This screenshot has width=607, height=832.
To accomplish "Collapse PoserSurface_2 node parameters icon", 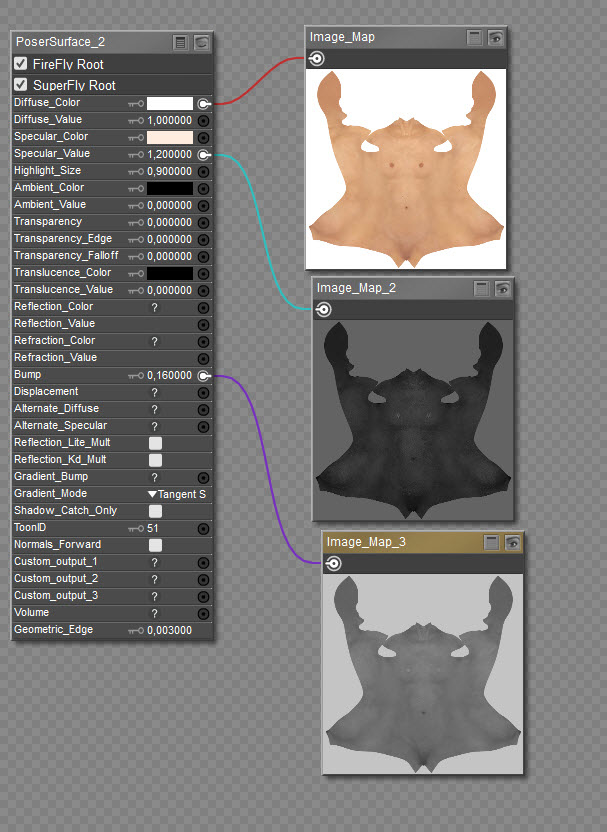I will click(181, 42).
